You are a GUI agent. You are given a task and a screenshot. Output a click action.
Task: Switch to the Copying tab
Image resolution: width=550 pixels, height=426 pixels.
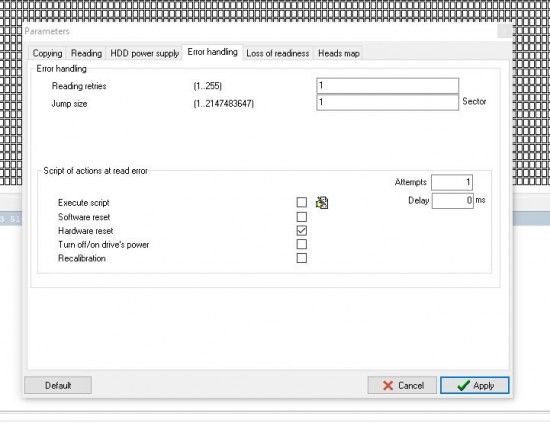click(x=47, y=53)
